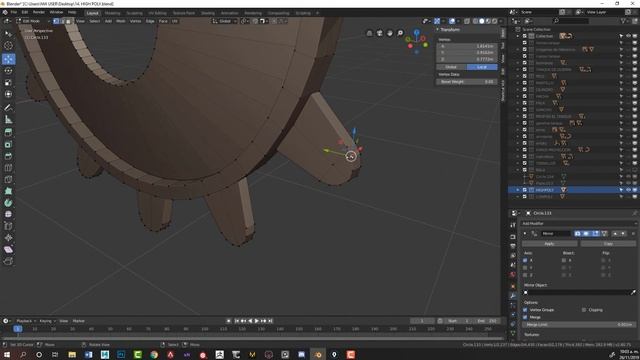Image resolution: width=640 pixels, height=360 pixels.
Task: Select the Move tool in the left toolbar
Action: [8, 59]
